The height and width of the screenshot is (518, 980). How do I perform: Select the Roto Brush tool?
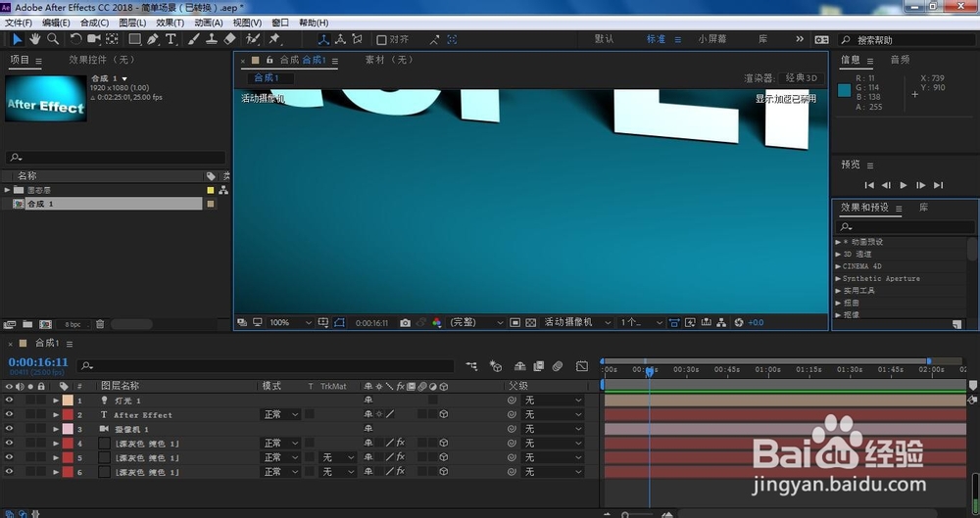coord(253,39)
